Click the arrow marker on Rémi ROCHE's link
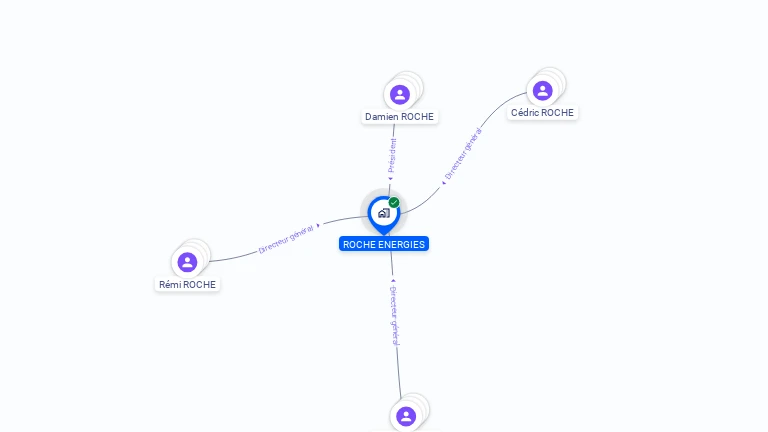768x432 pixels. point(318,226)
